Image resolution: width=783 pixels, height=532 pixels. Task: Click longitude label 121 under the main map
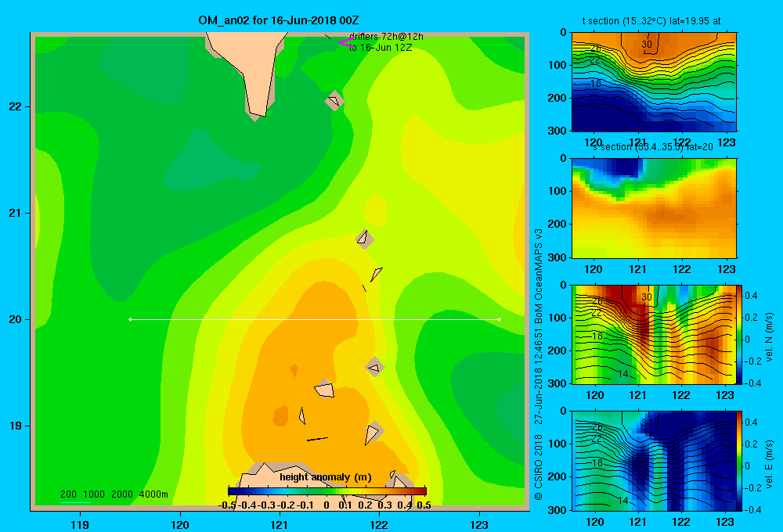point(280,524)
